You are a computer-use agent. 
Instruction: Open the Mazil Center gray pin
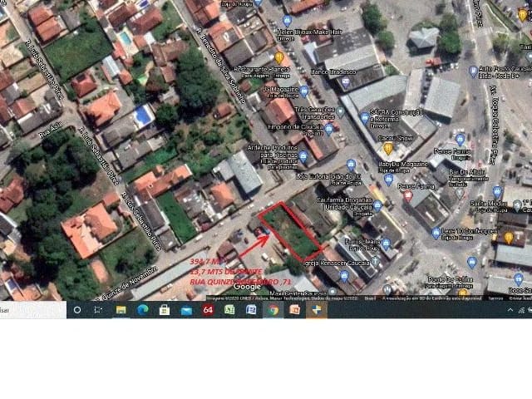(332, 292)
